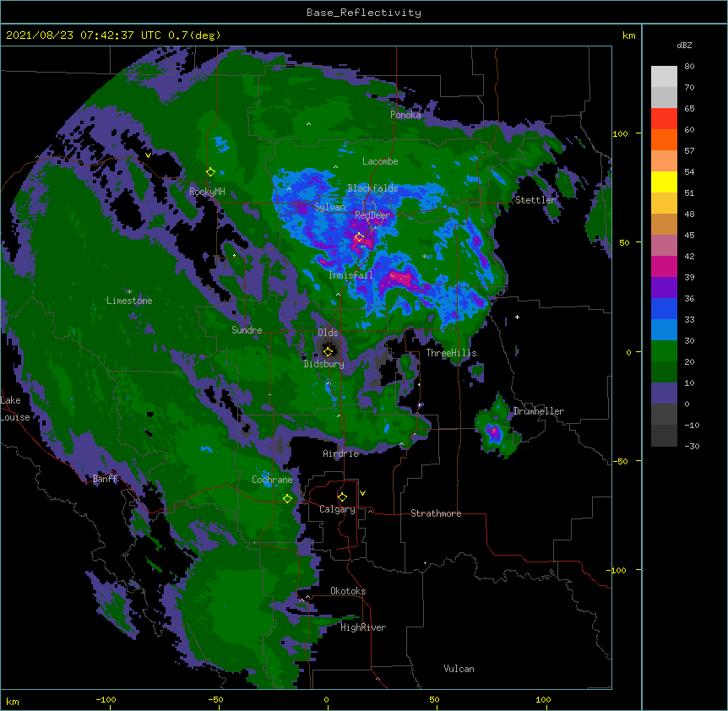Click the RedDeer city label
Image resolution: width=728 pixels, height=711 pixels.
pos(372,215)
